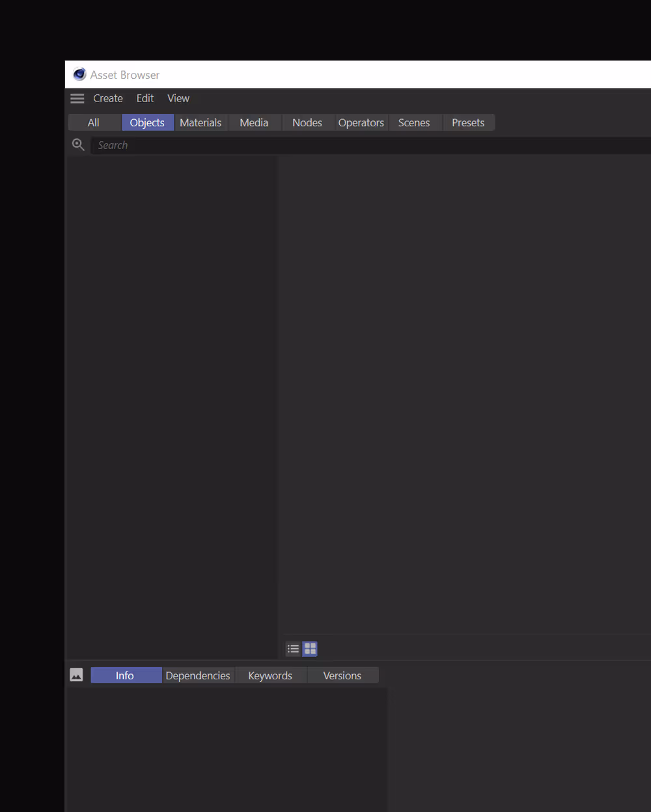Open the Presets category

(x=468, y=122)
